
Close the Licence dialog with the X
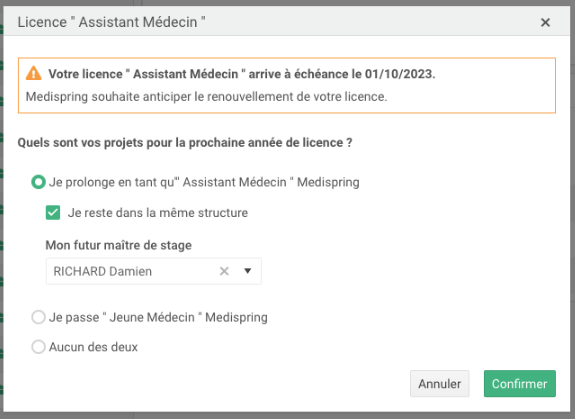(545, 22)
